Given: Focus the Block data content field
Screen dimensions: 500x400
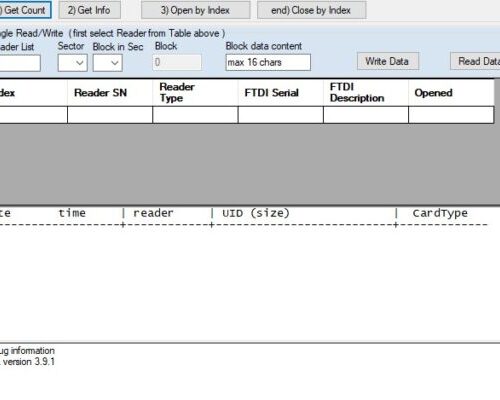Looking at the screenshot, I should pos(268,62).
